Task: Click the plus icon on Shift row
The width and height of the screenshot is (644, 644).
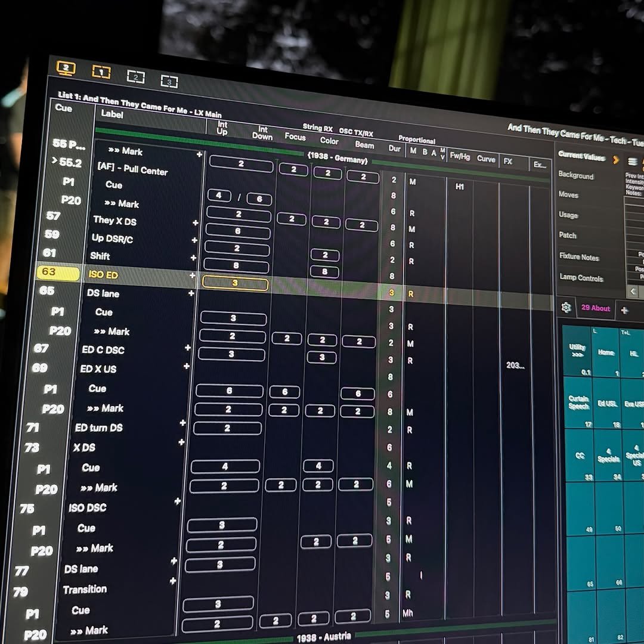Action: pos(193,258)
